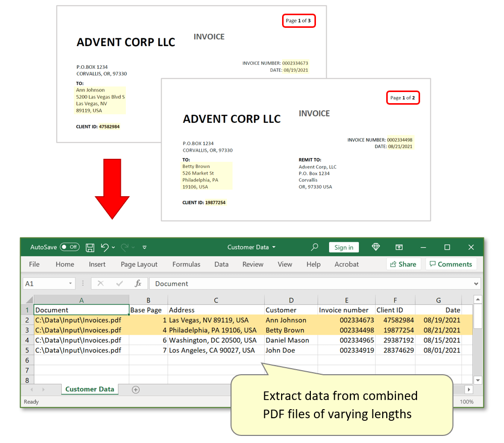Toggle the AutoSave switch

(x=70, y=247)
